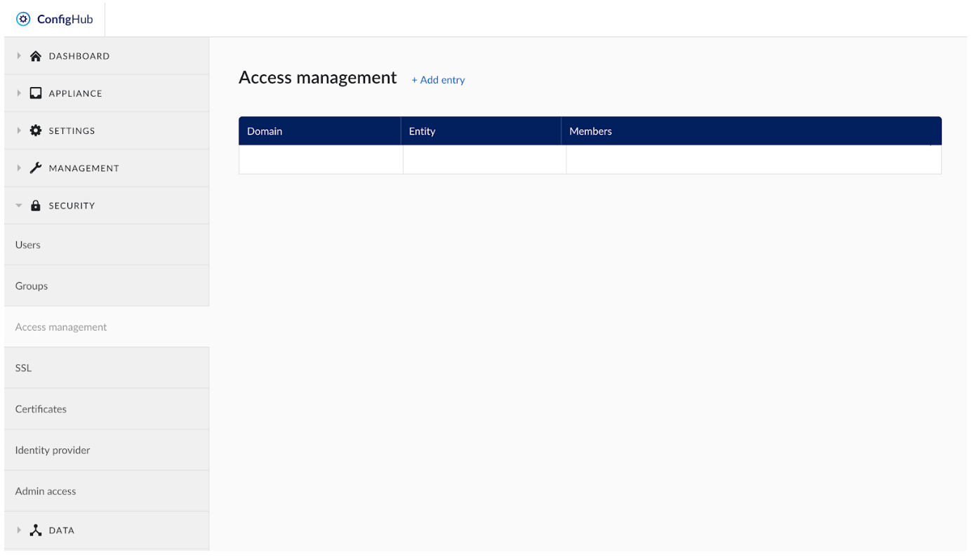Expand the Dashboard section
This screenshot has height=560, width=974.
point(18,55)
